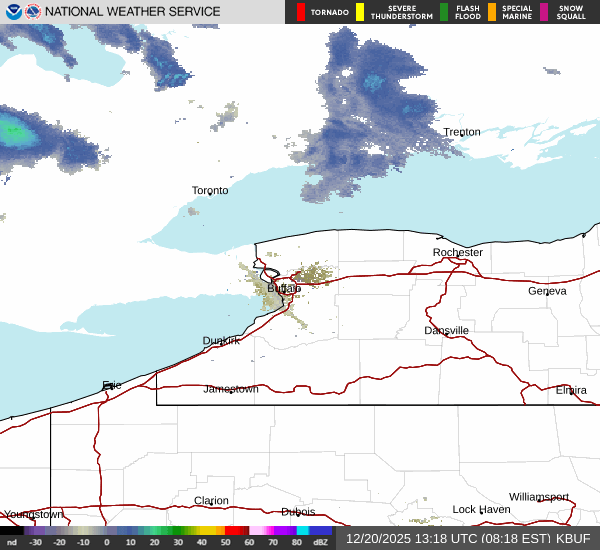Click the magenta Snow Squall legend swatch

point(544,12)
